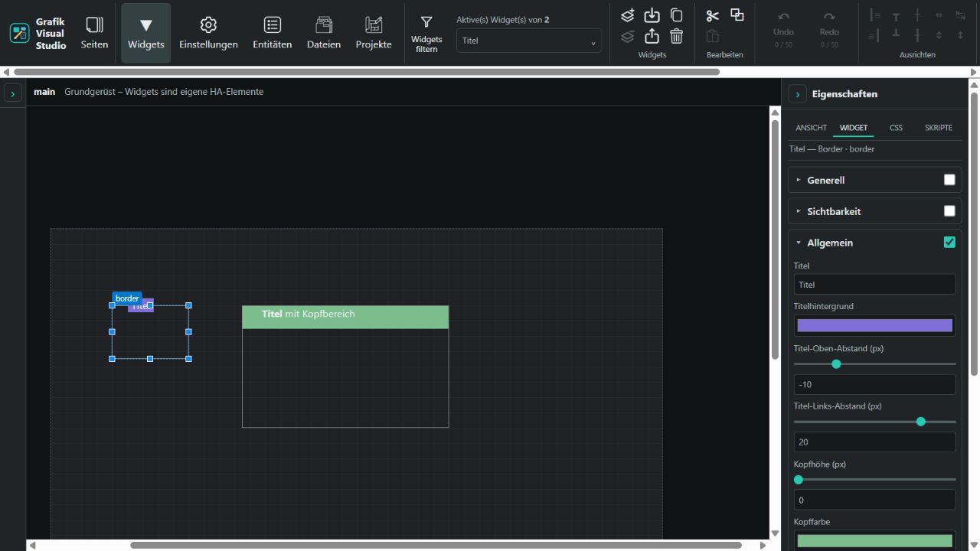The height and width of the screenshot is (551, 980).
Task: Click the Titel text input field
Action: pyautogui.click(x=875, y=285)
